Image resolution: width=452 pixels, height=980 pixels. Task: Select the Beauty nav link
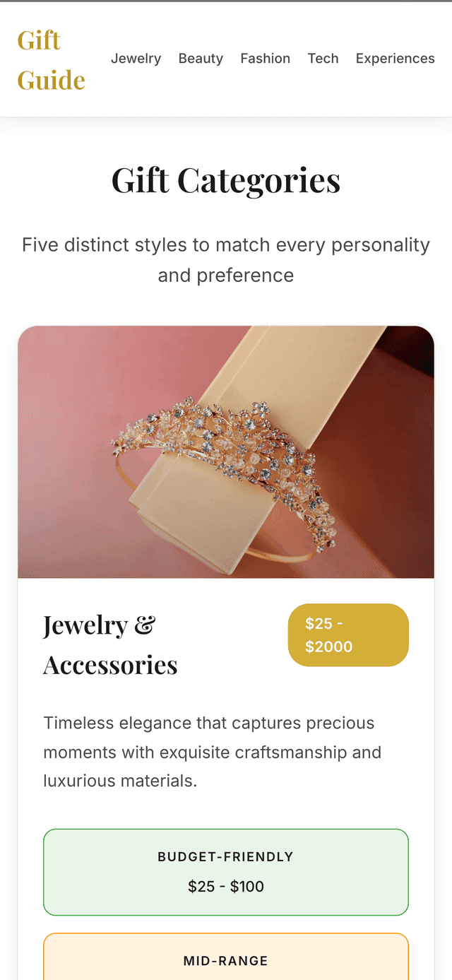(x=201, y=59)
